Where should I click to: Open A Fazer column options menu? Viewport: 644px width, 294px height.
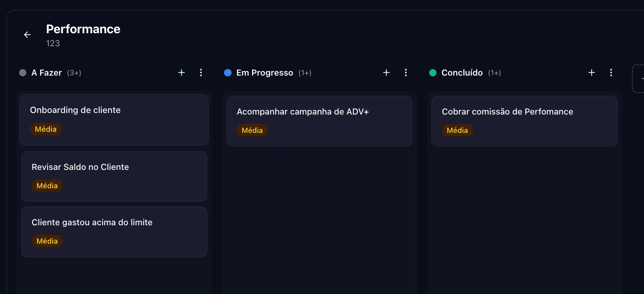201,73
